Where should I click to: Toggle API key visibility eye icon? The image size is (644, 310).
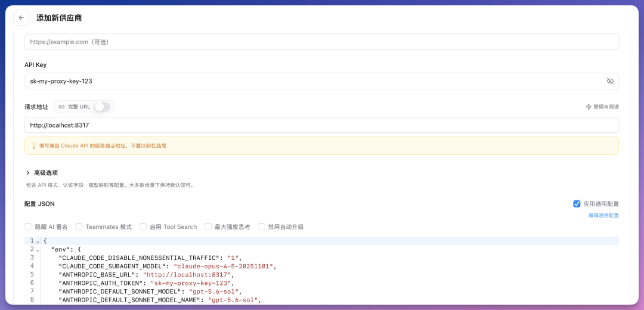(611, 81)
